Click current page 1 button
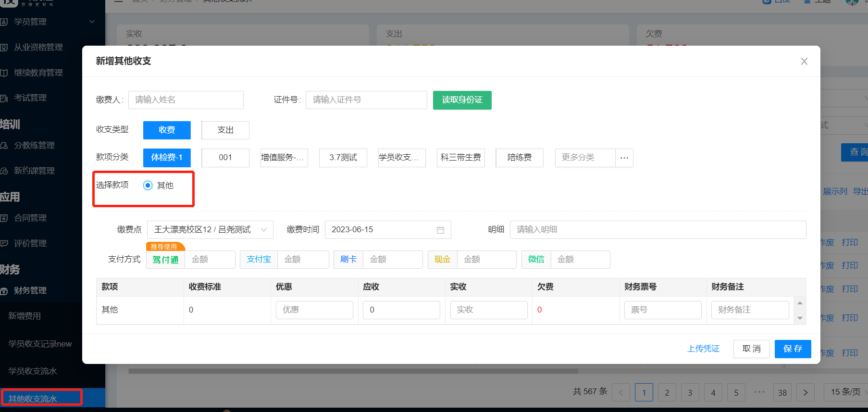Screen dimensions: 868x412 (644, 392)
